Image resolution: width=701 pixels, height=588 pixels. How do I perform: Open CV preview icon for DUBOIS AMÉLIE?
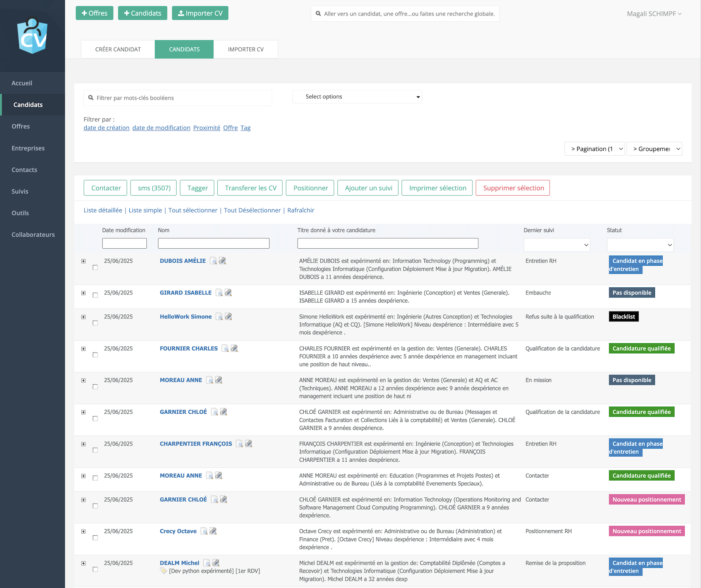click(213, 261)
